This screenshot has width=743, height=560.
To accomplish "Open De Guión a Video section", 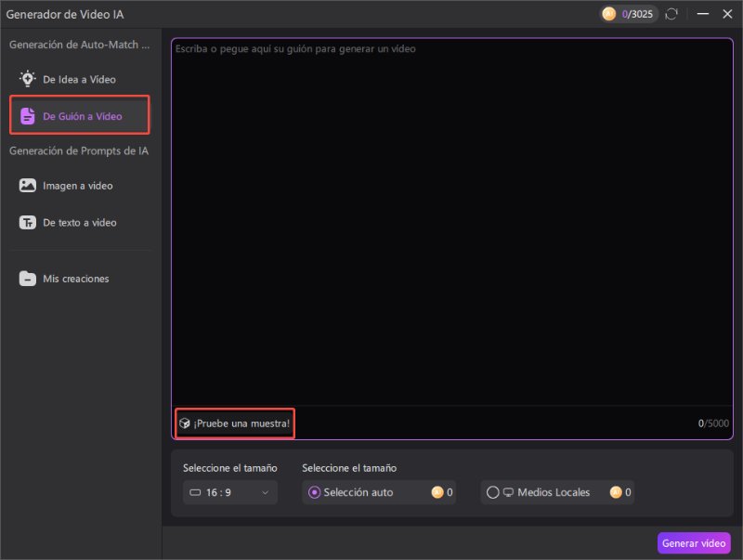I will pyautogui.click(x=79, y=115).
